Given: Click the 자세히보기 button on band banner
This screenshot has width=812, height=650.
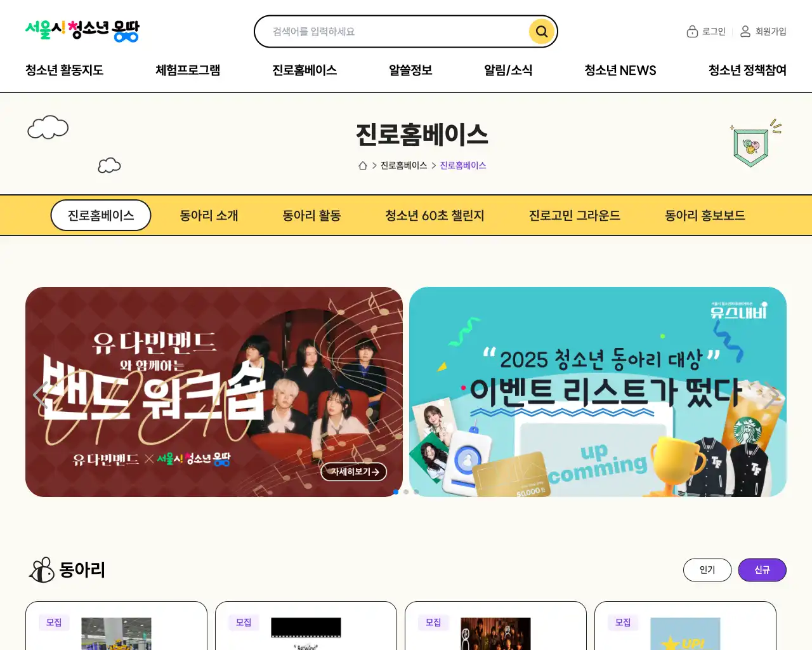Looking at the screenshot, I should [354, 472].
